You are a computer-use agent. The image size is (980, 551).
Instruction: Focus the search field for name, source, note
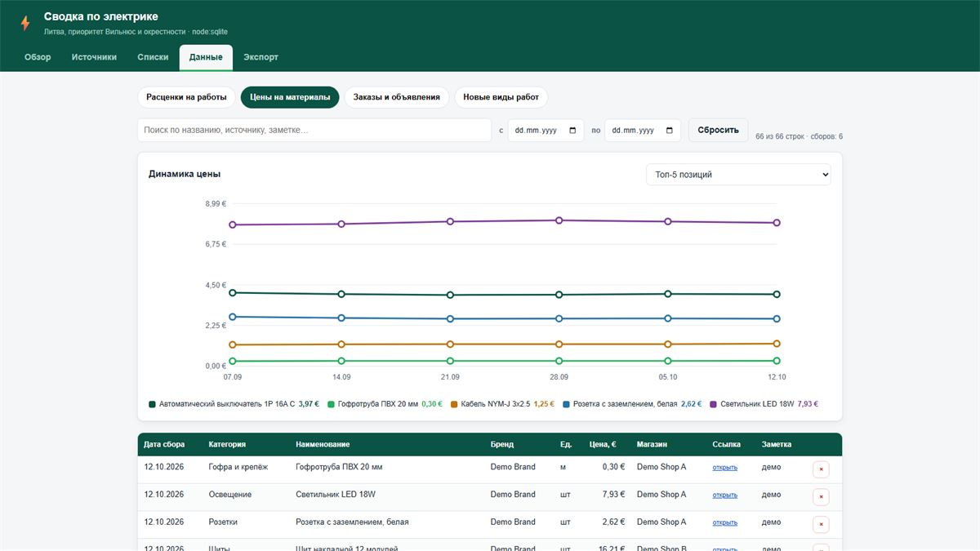(x=314, y=131)
